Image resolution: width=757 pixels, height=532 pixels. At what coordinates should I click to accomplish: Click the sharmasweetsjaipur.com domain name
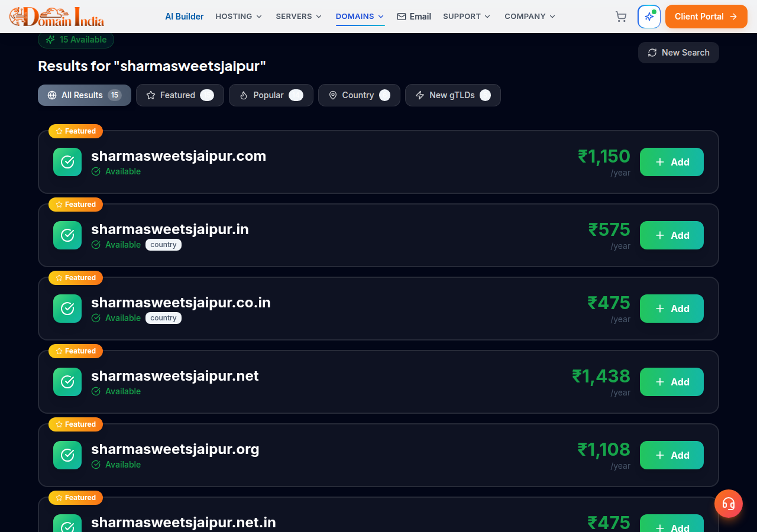click(179, 156)
